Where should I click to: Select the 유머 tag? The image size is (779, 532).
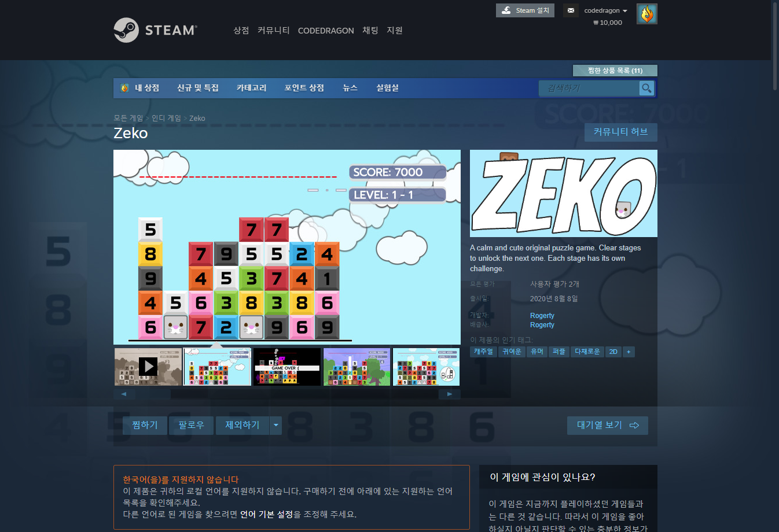pyautogui.click(x=537, y=352)
